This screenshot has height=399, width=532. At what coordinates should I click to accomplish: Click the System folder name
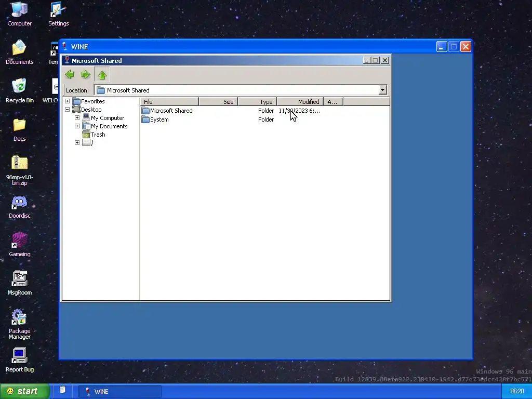pyautogui.click(x=159, y=119)
